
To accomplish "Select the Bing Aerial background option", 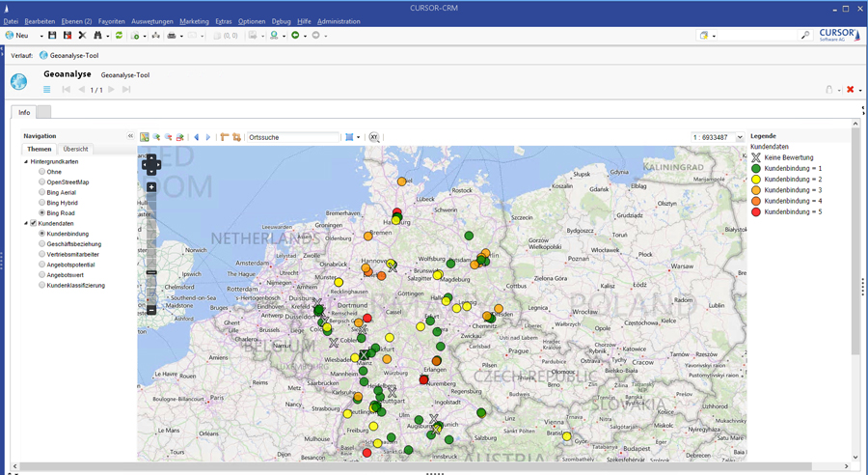I will [x=42, y=192].
